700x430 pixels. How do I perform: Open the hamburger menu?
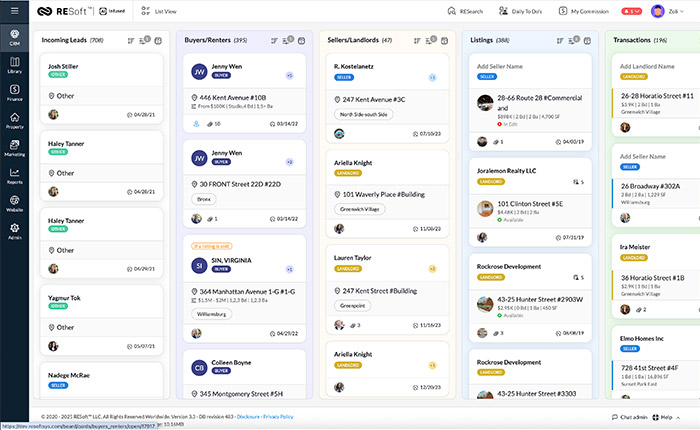(x=14, y=11)
